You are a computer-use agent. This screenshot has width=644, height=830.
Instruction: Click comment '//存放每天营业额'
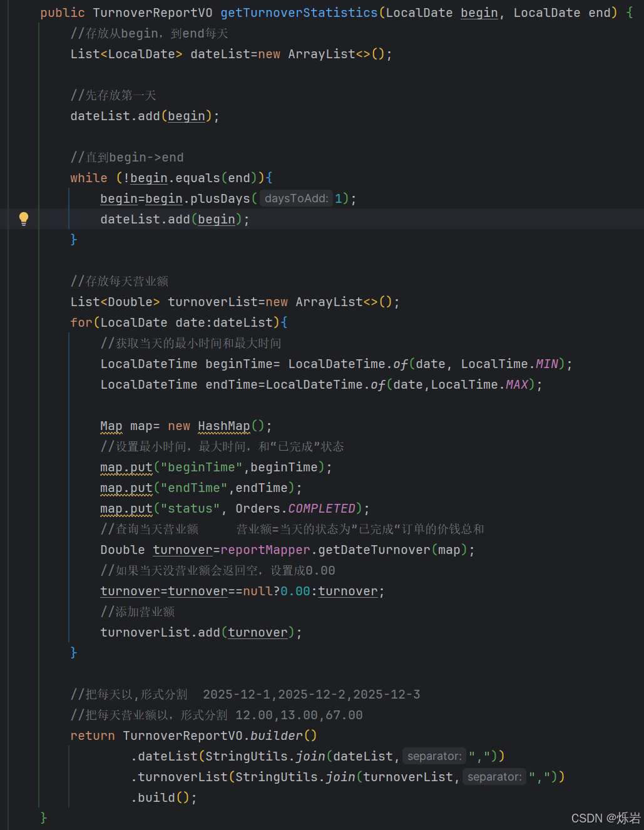click(120, 281)
